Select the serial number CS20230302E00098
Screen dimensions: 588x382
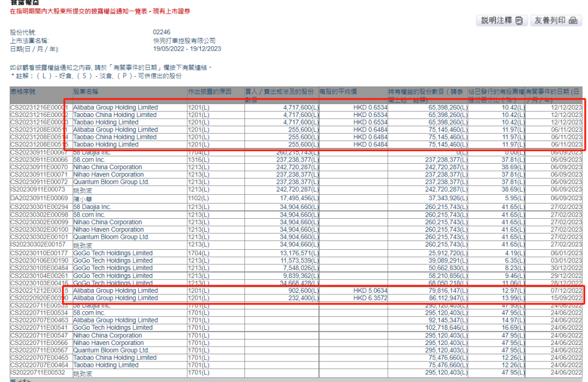tap(39, 215)
